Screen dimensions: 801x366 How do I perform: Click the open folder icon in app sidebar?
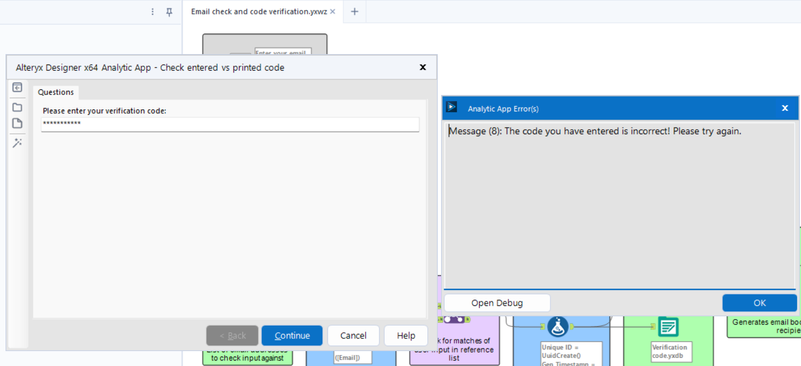click(17, 107)
